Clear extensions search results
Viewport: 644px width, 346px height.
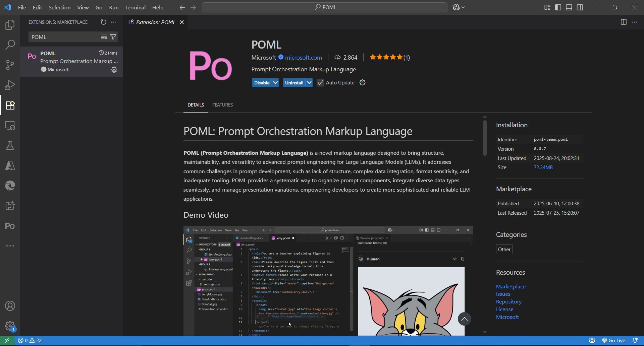(x=104, y=37)
